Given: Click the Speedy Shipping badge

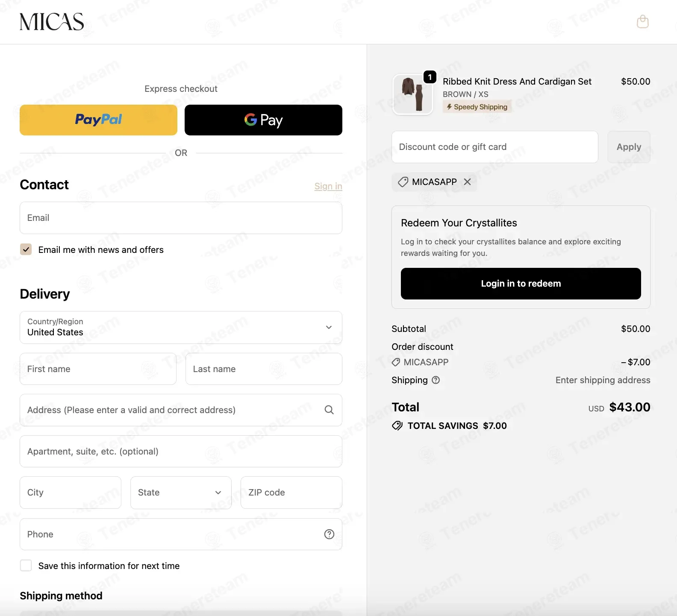Looking at the screenshot, I should (477, 107).
